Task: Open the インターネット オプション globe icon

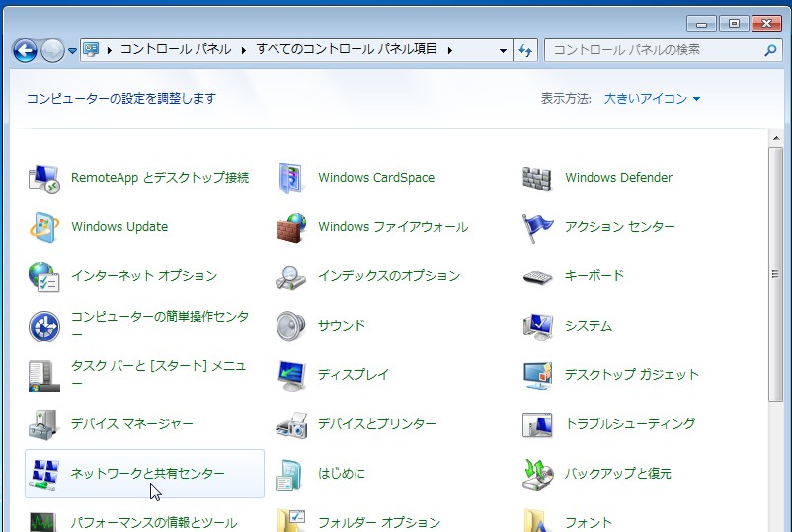Action: click(x=43, y=276)
